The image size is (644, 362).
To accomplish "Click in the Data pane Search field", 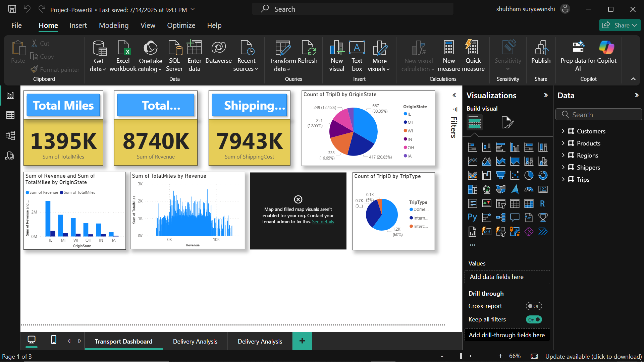I will point(599,115).
